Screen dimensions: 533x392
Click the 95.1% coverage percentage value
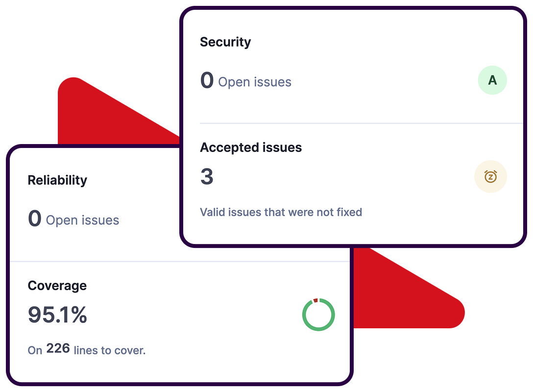point(57,315)
